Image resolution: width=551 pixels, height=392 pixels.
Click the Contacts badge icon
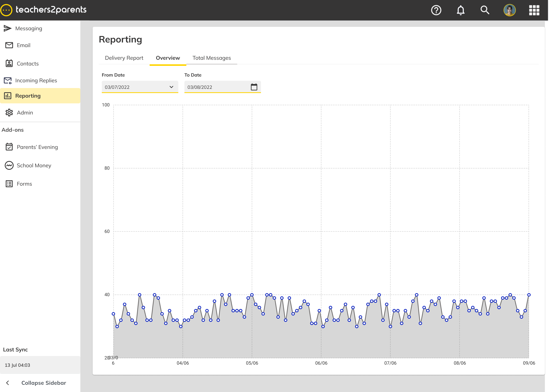(9, 64)
